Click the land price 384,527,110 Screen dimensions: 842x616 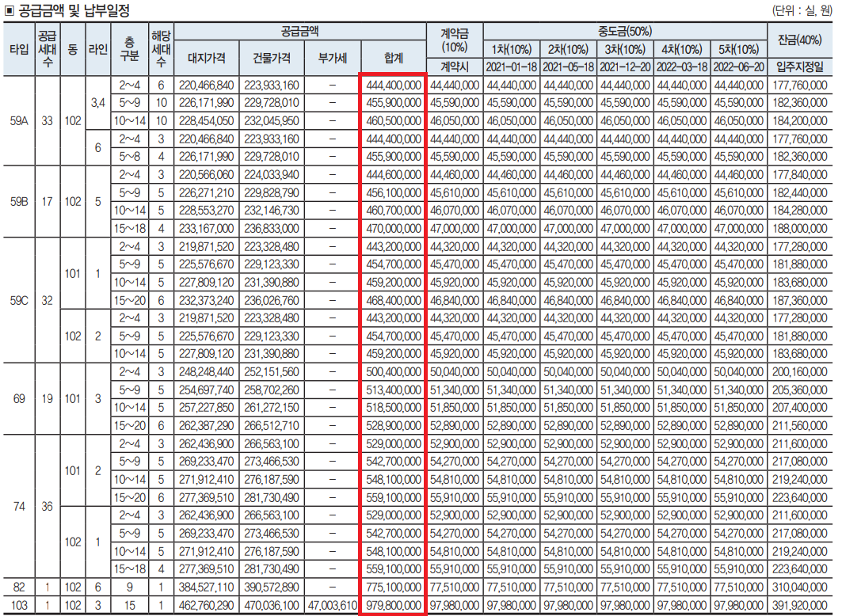[206, 587]
